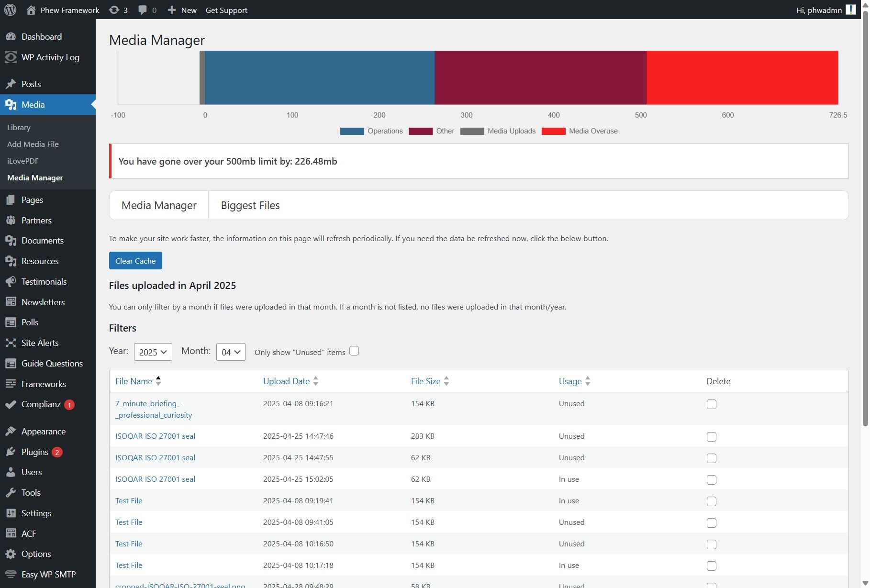
Task: Enable the Only show Unused items checkbox
Action: tap(354, 351)
